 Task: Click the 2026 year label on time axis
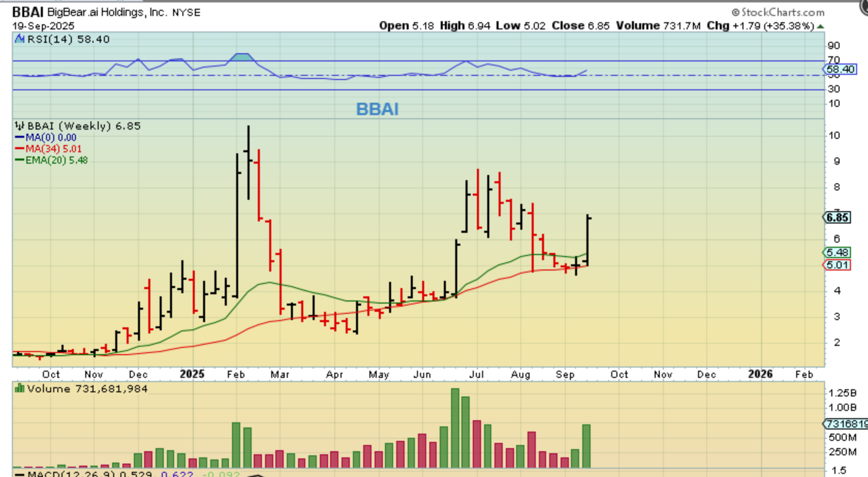click(x=761, y=374)
